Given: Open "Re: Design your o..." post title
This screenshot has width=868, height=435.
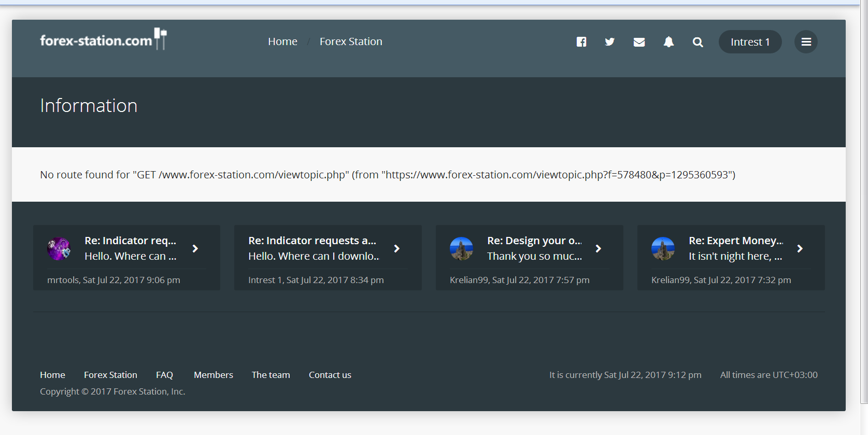Looking at the screenshot, I should click(x=535, y=241).
